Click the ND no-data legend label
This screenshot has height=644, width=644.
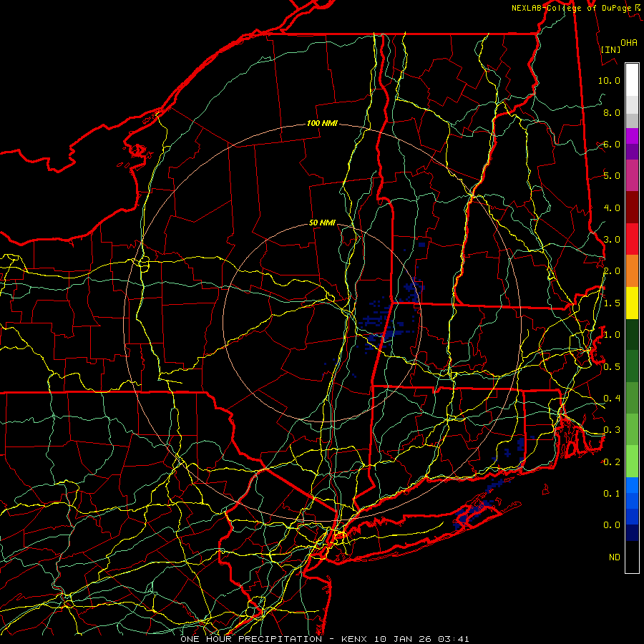tap(615, 557)
